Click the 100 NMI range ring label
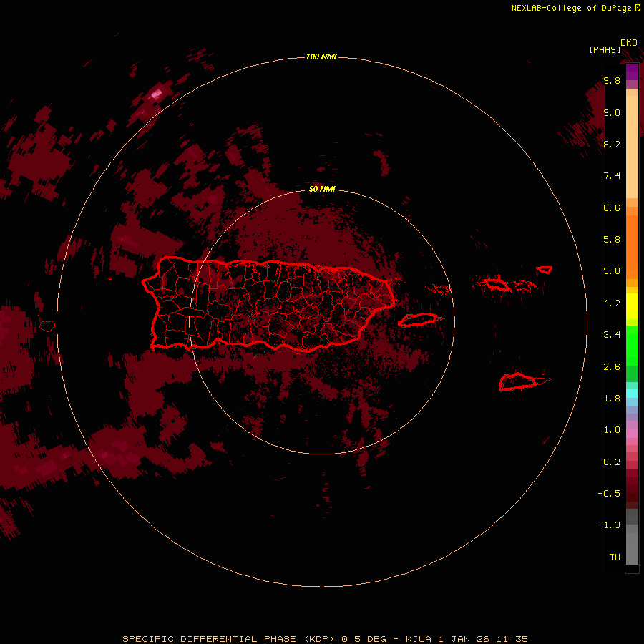Image resolution: width=644 pixels, height=644 pixels. pyautogui.click(x=321, y=57)
